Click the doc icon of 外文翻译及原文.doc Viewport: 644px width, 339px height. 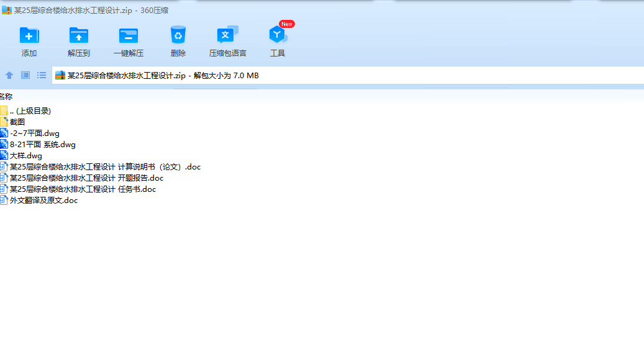click(4, 201)
